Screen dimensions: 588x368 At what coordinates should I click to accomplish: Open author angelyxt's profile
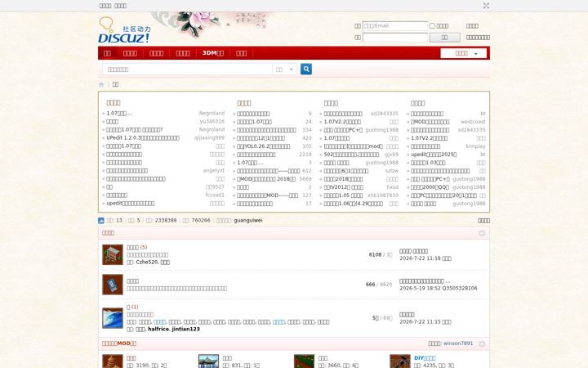[214, 170]
